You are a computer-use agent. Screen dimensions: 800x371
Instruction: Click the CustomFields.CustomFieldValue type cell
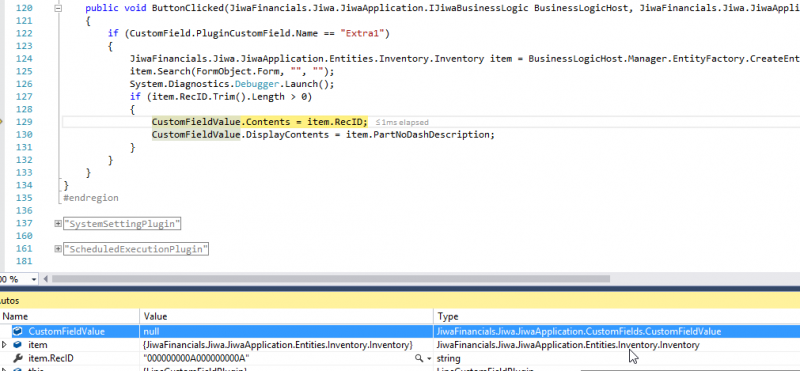579,332
